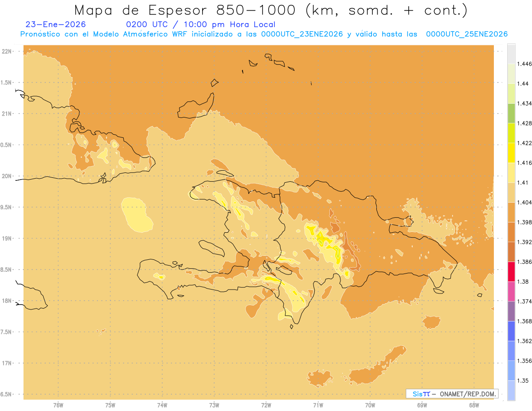Image resolution: width=532 pixels, height=411 pixels.
Task: Click the legend value '1.368'
Action: [525, 321]
